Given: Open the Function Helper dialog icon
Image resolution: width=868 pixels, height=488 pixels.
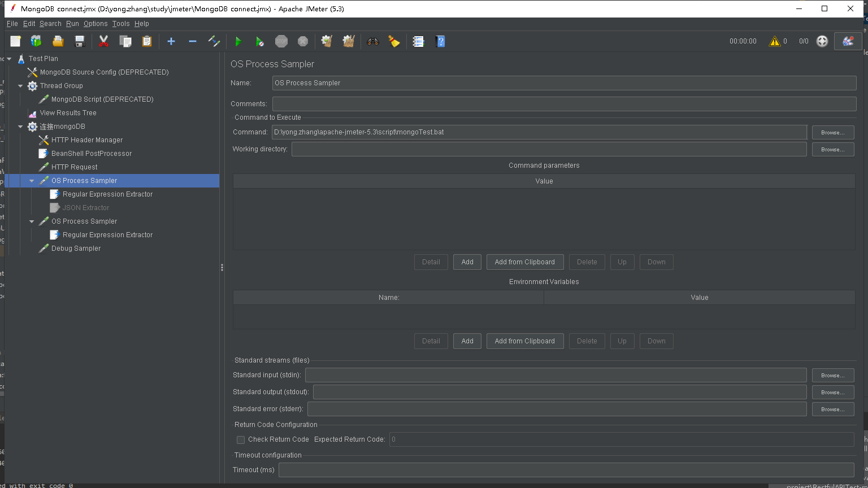Looking at the screenshot, I should point(418,41).
